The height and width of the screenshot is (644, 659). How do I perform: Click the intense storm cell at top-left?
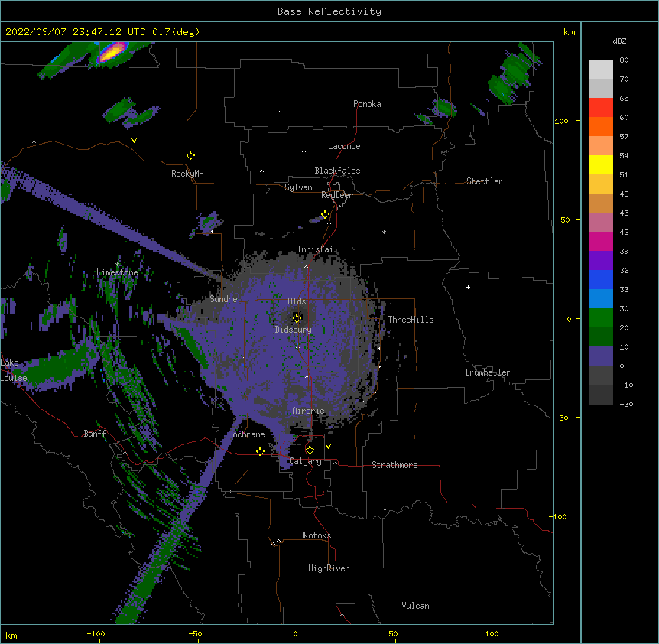(112, 53)
